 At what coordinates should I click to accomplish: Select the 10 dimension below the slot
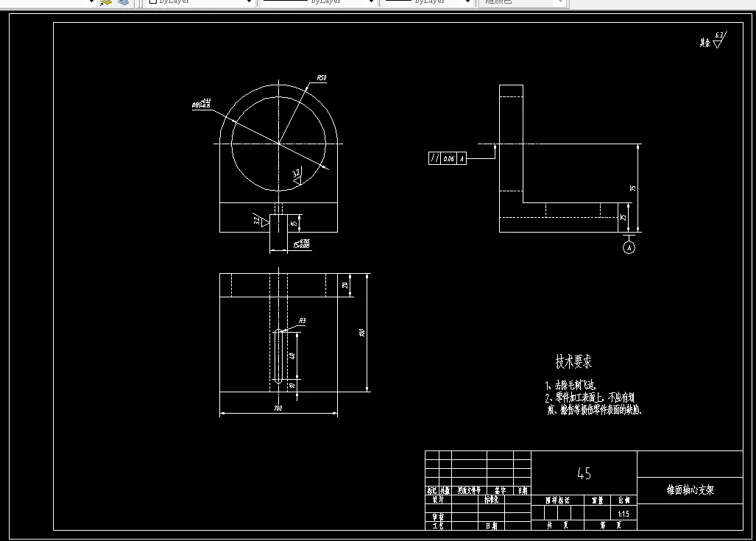[292, 386]
